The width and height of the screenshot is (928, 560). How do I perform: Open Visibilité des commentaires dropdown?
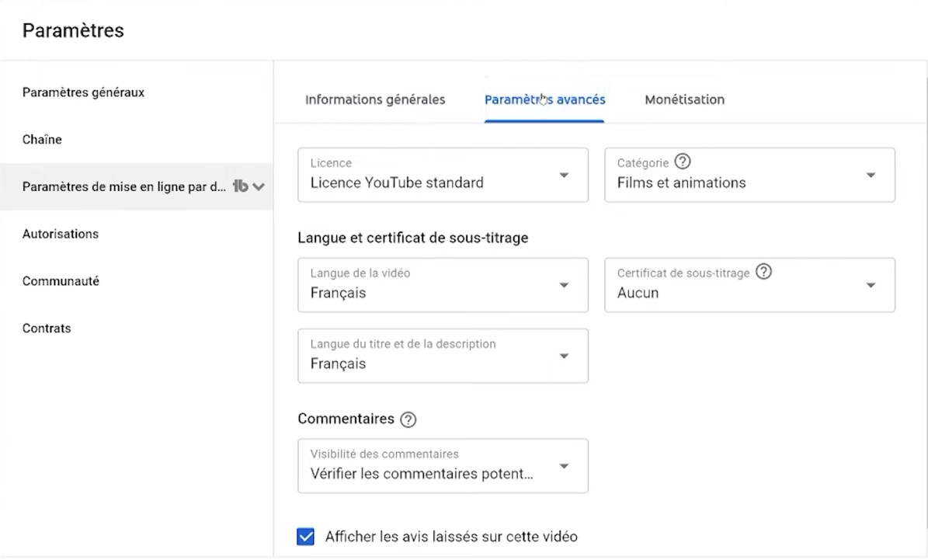tap(443, 466)
